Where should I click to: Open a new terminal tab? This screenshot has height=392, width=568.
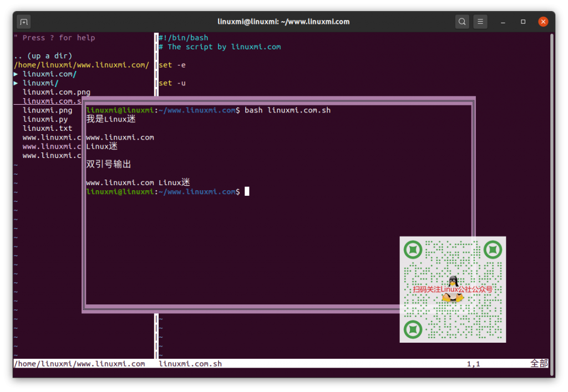pos(24,22)
